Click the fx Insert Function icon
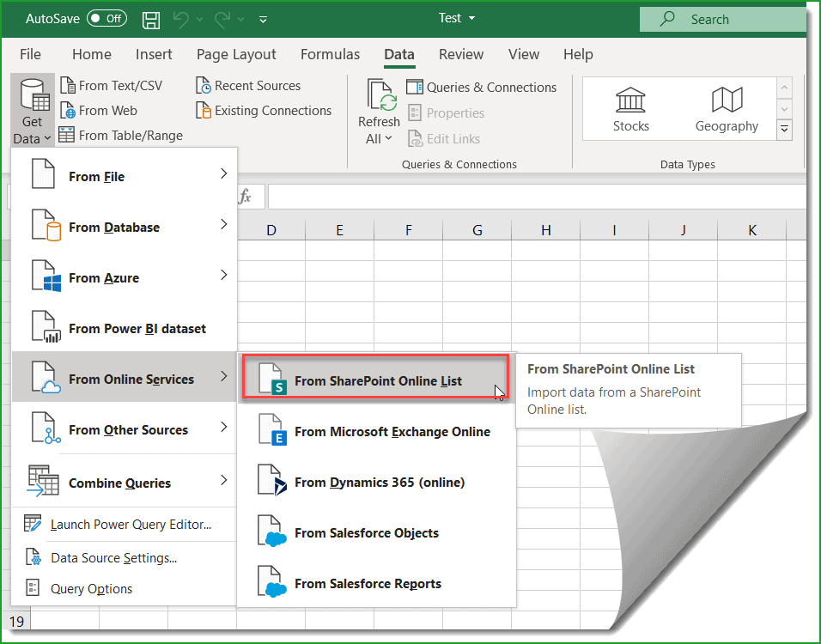This screenshot has height=644, width=821. (245, 197)
